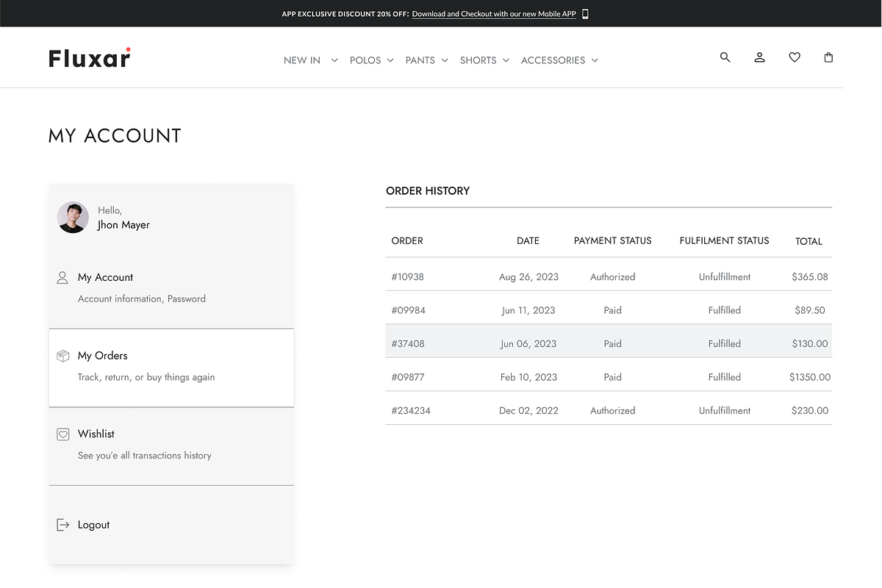Click the heart icon beside Wishlist
This screenshot has width=882, height=588.
point(63,434)
